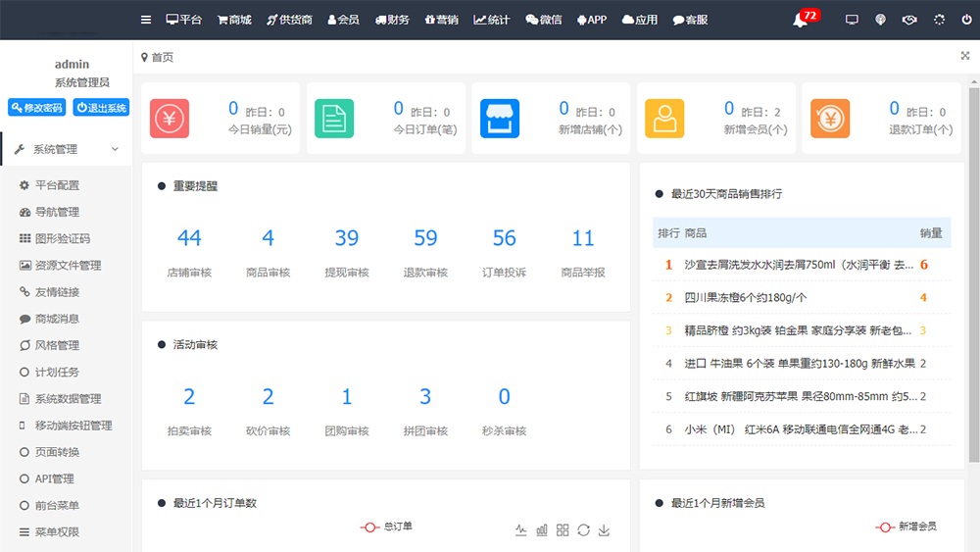Open the 应用 top menu

pyautogui.click(x=639, y=20)
